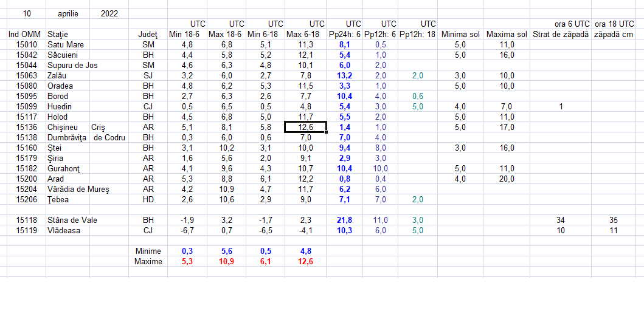Viewport: 644px width, 328px height.
Task: Click the 'Oradea' station cell
Action: (68, 86)
